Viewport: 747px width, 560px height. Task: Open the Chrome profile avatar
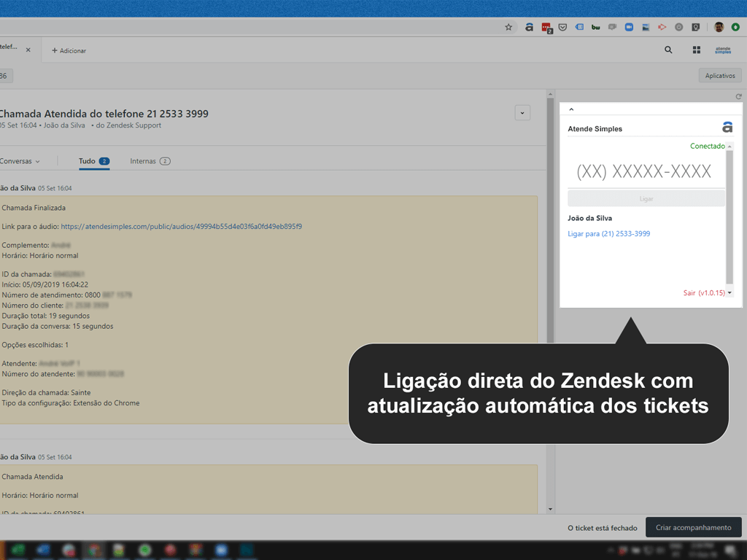[x=719, y=27]
